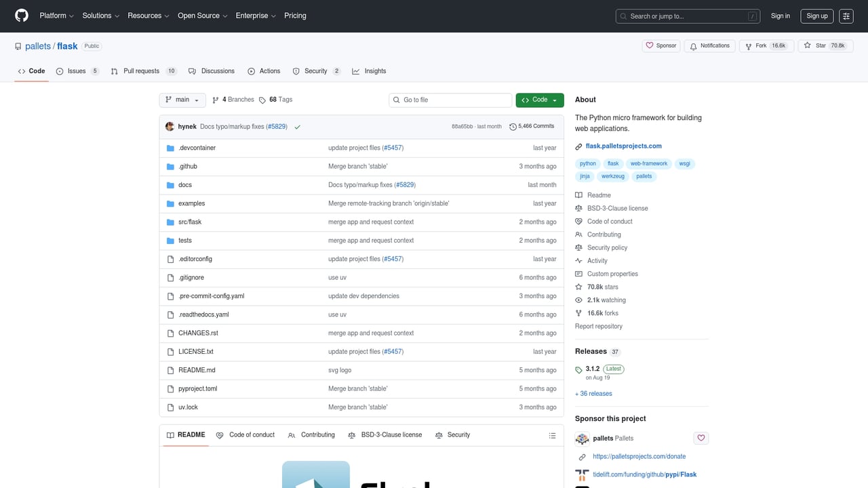Click the flask.palletsprojects.com link icon

point(578,146)
